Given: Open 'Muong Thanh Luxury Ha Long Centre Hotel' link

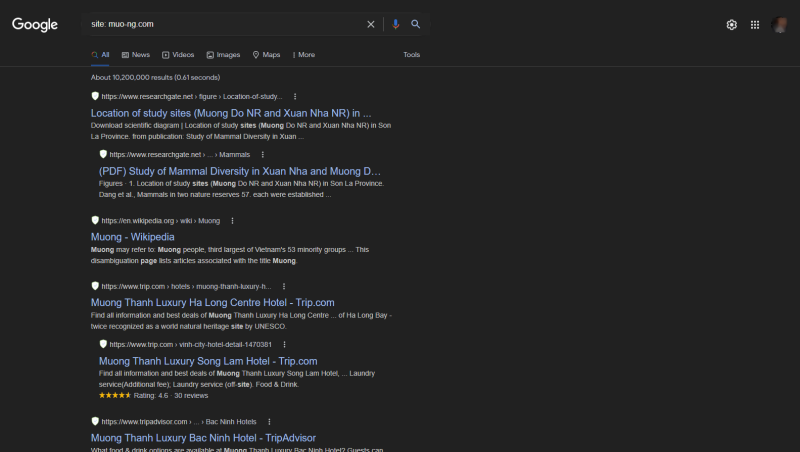Looking at the screenshot, I should (213, 303).
